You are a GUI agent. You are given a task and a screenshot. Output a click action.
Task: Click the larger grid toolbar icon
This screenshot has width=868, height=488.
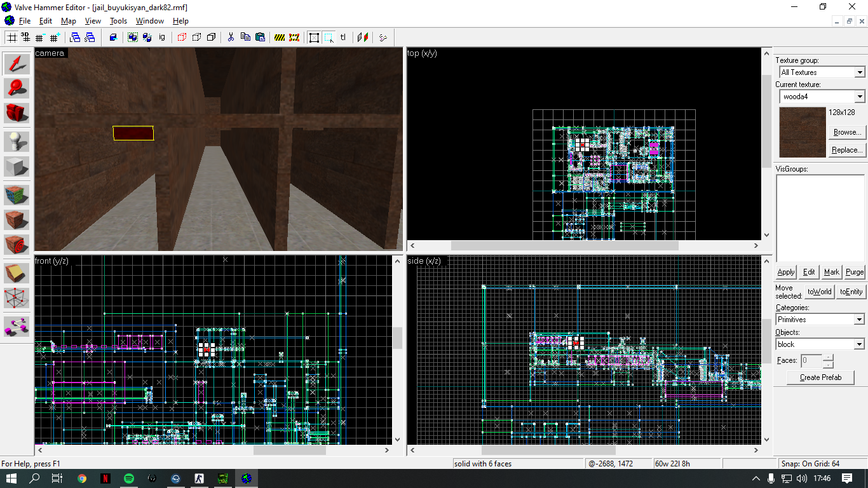(x=55, y=37)
